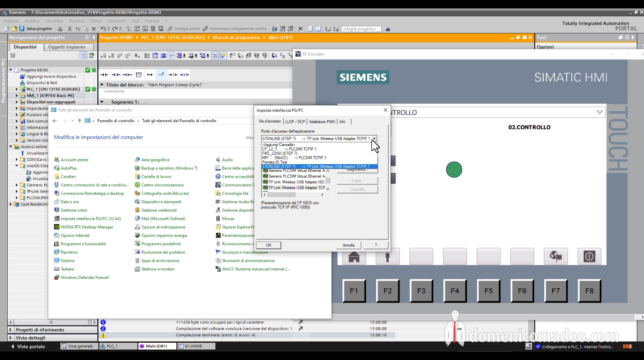The width and height of the screenshot is (644, 360).
Task: Select PLCSIM.TCPIP.1 MPI entry in list
Action: (x=294, y=158)
